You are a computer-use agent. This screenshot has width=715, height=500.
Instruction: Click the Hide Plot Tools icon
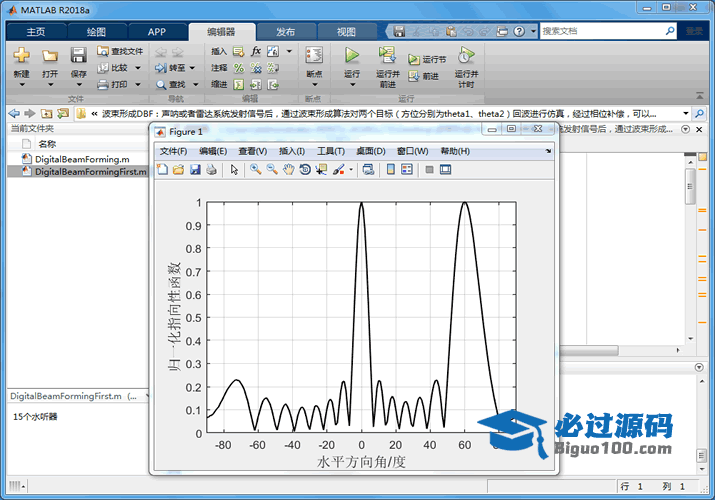tap(429, 170)
